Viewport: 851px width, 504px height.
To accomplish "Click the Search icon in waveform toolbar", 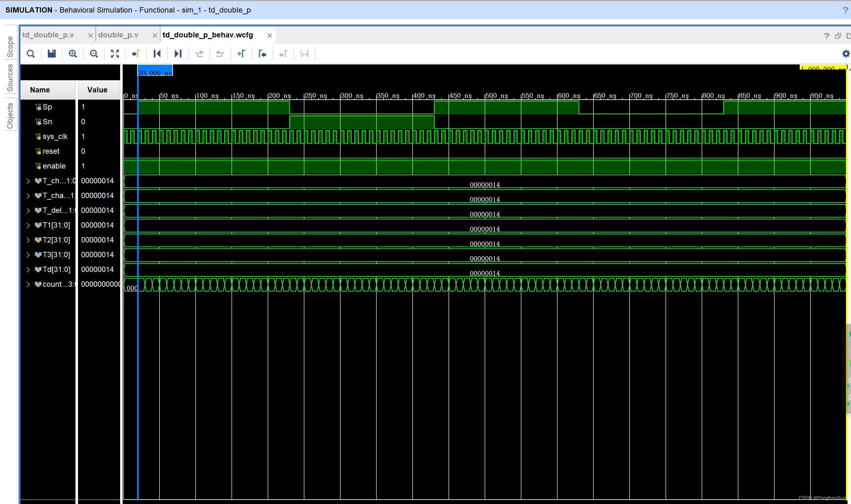I will pos(31,54).
